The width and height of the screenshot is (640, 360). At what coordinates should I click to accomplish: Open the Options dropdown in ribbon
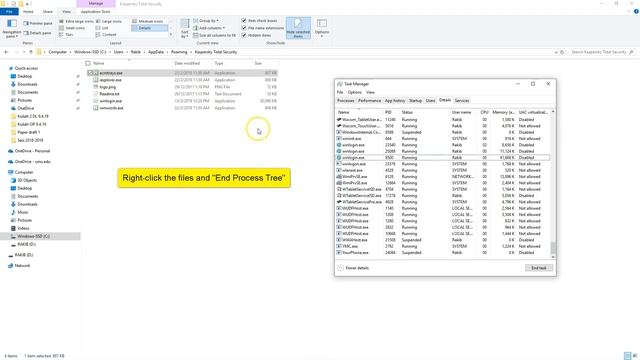coord(322,28)
